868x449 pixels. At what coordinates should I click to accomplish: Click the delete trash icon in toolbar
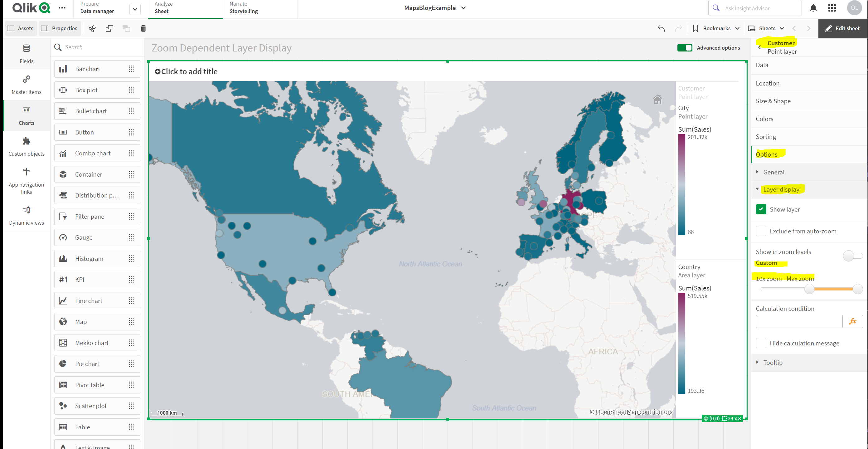[x=143, y=28]
